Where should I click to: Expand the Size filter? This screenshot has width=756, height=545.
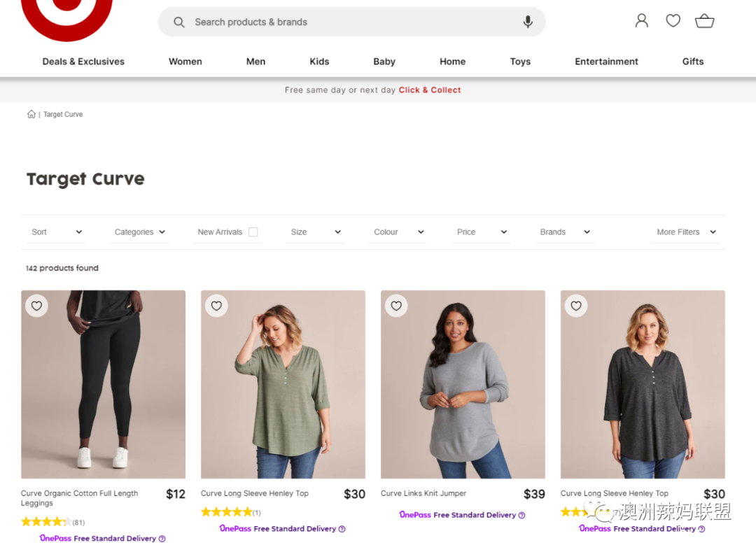tap(316, 232)
